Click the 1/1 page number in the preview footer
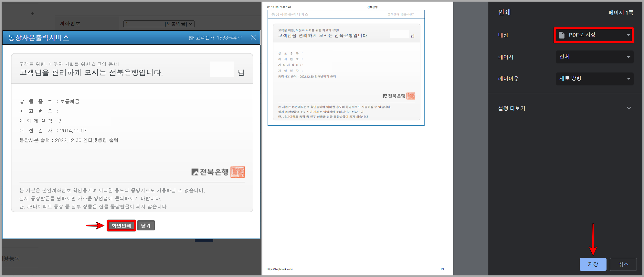Screen dimensions: 644x277 tap(442, 269)
